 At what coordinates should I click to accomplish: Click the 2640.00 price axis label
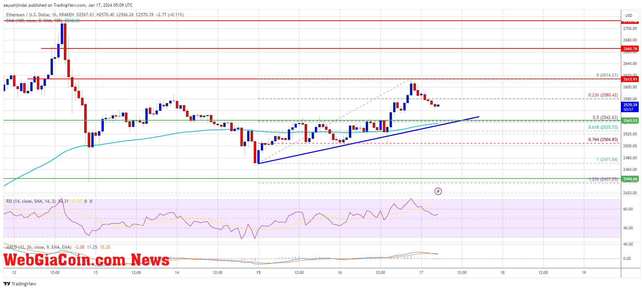630,64
